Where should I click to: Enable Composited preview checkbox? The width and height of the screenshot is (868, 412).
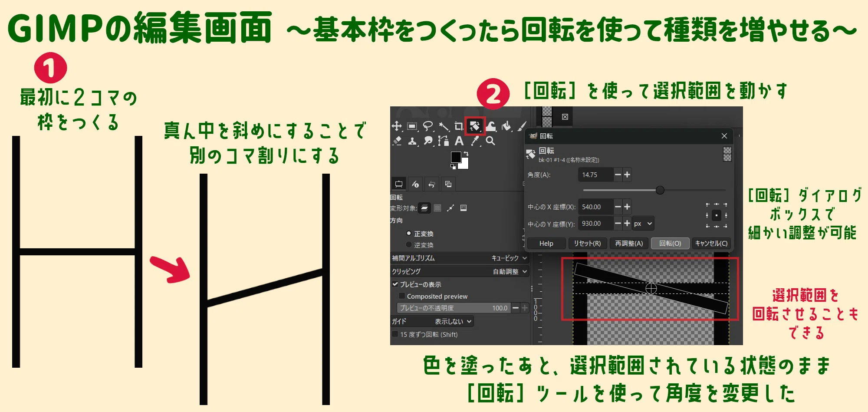coord(402,296)
